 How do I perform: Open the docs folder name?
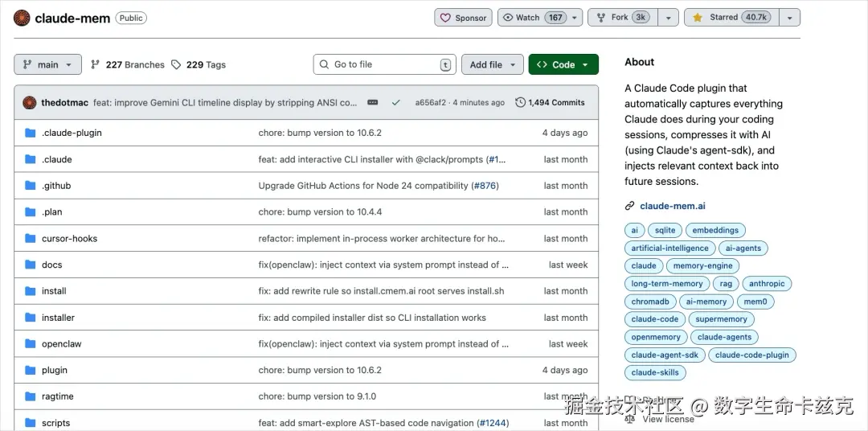tap(52, 265)
